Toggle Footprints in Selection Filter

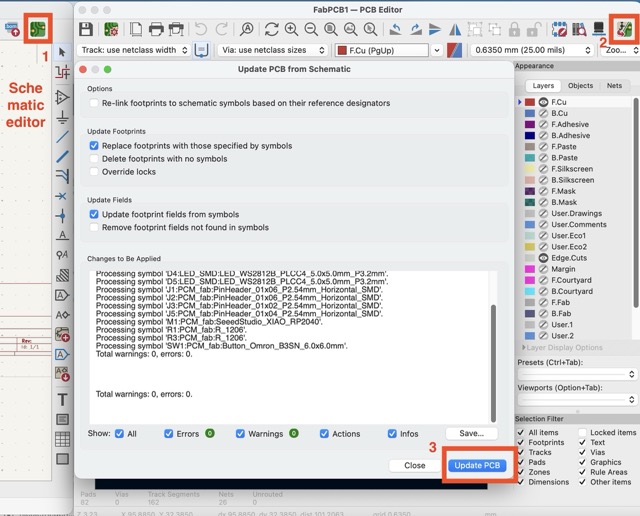point(521,443)
